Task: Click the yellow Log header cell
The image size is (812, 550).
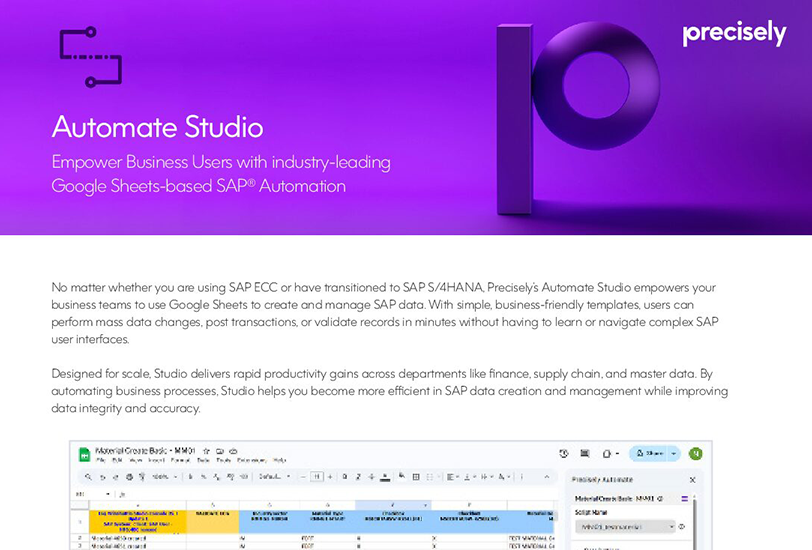Action: click(138, 522)
